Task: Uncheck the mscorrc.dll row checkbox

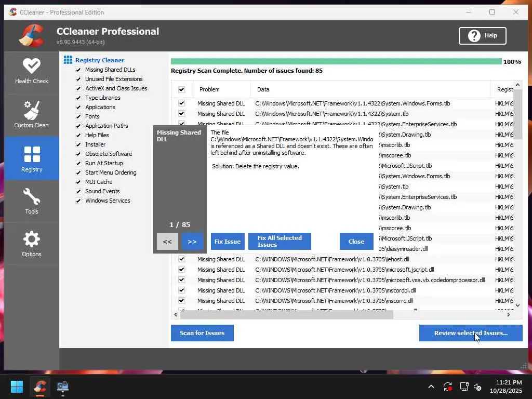Action: click(181, 301)
